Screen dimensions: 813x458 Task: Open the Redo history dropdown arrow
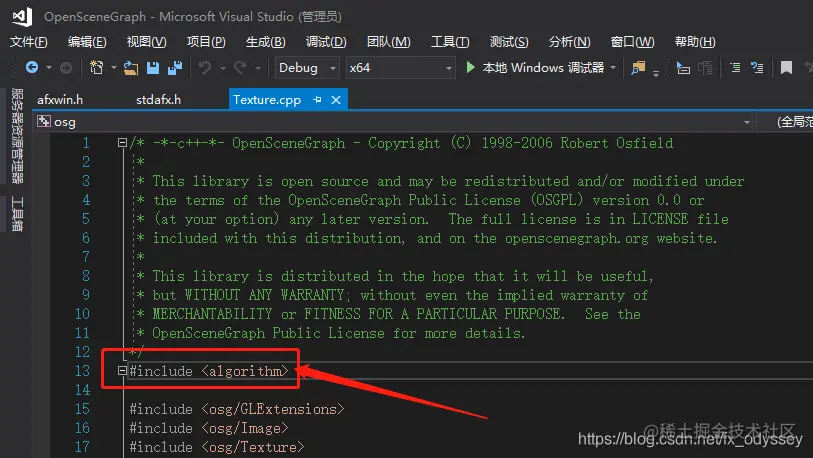tap(257, 68)
